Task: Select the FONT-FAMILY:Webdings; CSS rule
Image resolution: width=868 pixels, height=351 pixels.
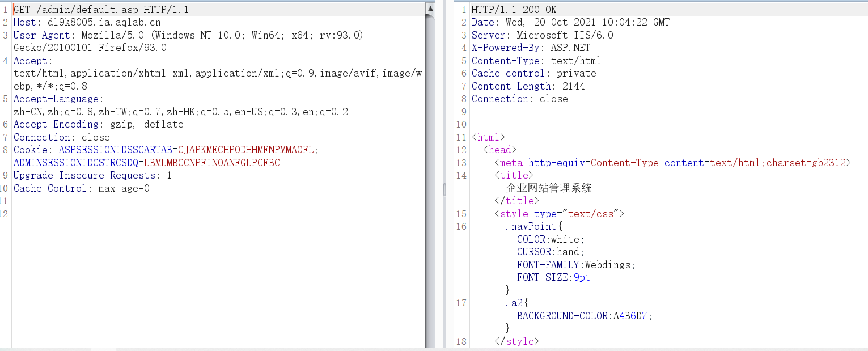Action: [576, 265]
